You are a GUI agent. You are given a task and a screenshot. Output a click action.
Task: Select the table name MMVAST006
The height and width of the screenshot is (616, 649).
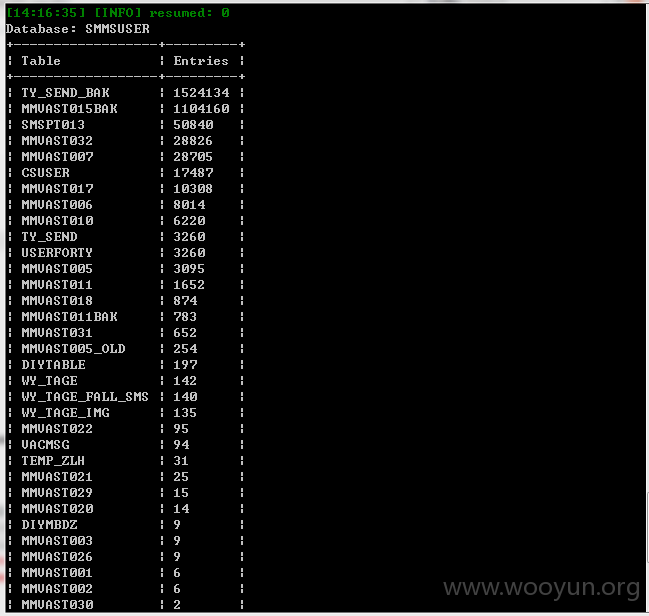57,205
